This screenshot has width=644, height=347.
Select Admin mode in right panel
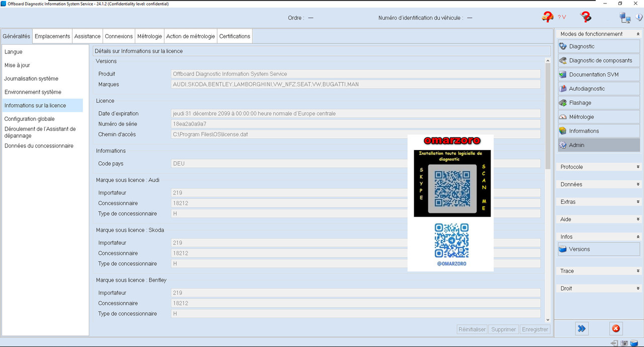(599, 145)
